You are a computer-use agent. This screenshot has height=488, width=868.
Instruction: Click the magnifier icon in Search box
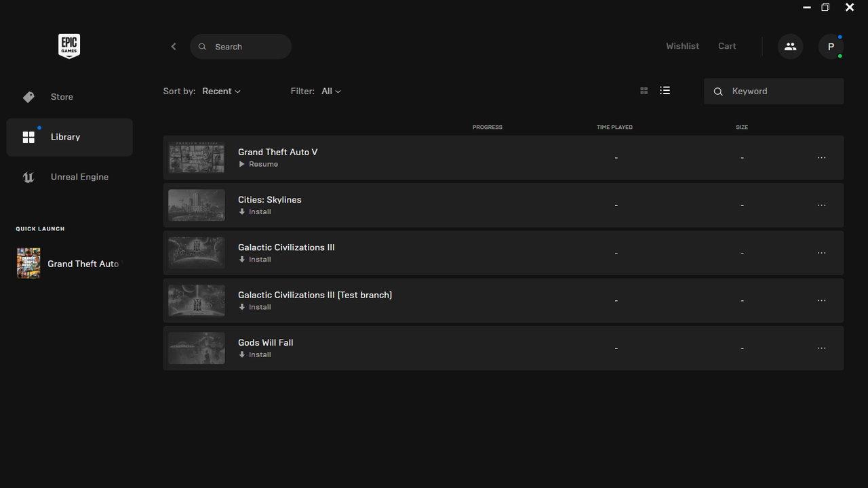coord(202,47)
